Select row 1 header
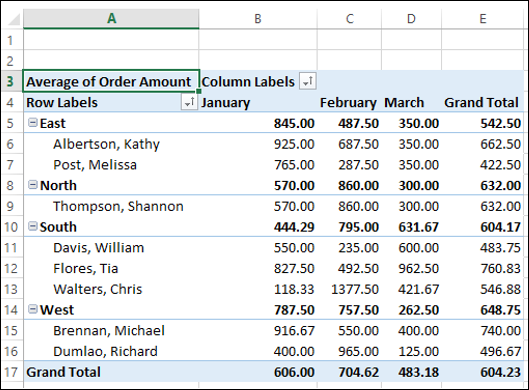Image resolution: width=529 pixels, height=390 pixels. point(11,40)
